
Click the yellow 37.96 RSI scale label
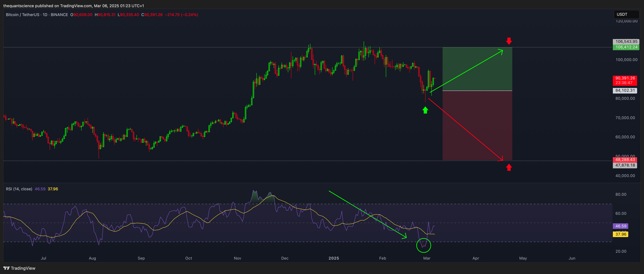[x=621, y=234]
